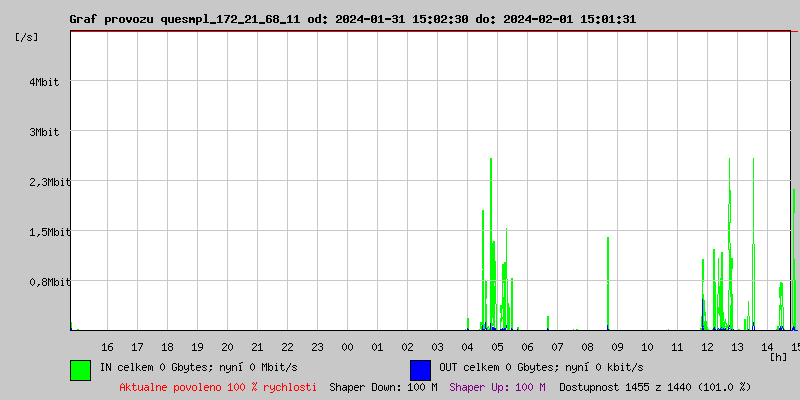Click the 4Mbit y-axis label
This screenshot has width=800, height=400.
point(44,82)
